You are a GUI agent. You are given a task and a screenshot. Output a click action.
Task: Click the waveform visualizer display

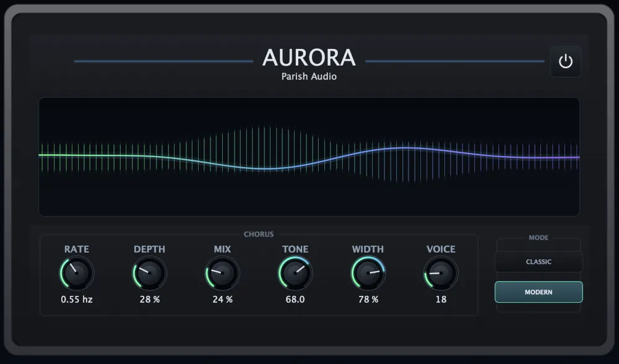pyautogui.click(x=309, y=157)
